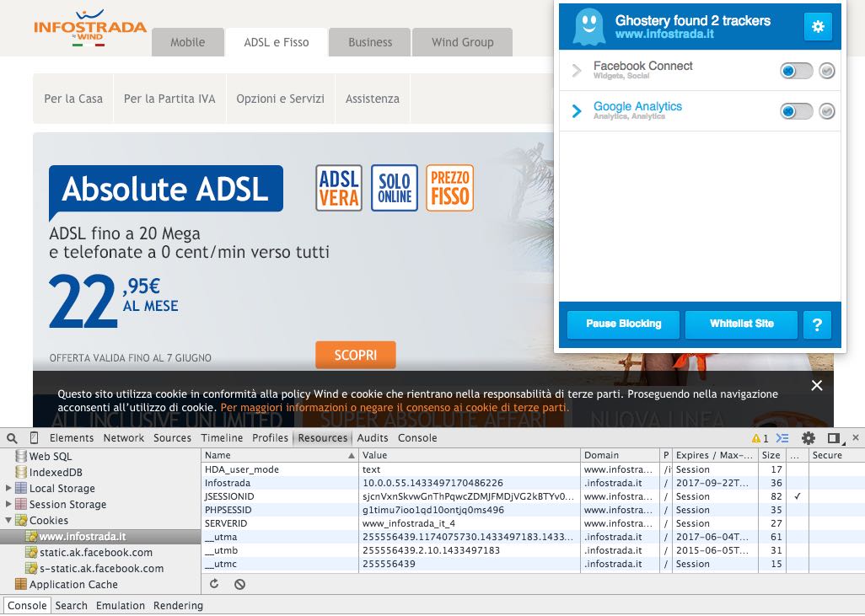This screenshot has height=616, width=865.
Task: Sort cookies by Value column
Action: [x=470, y=455]
